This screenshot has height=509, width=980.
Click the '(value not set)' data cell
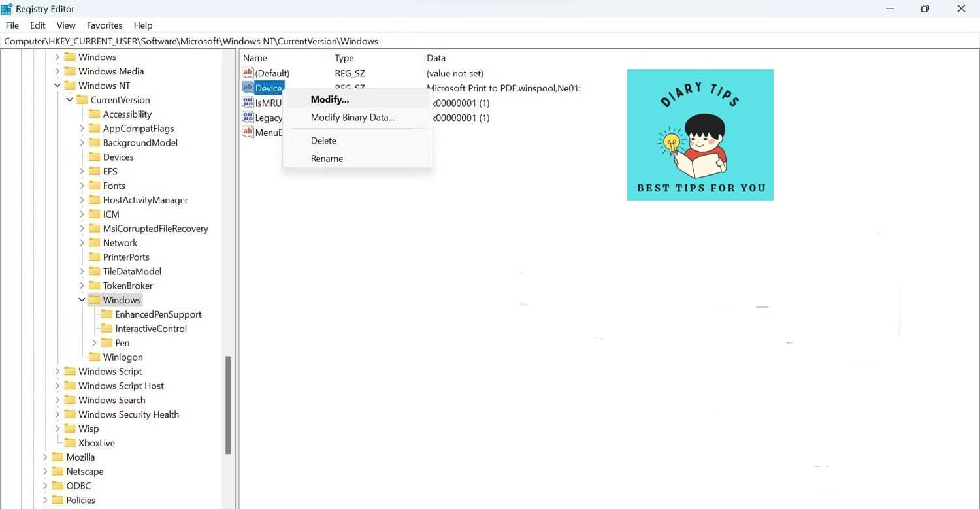(455, 73)
